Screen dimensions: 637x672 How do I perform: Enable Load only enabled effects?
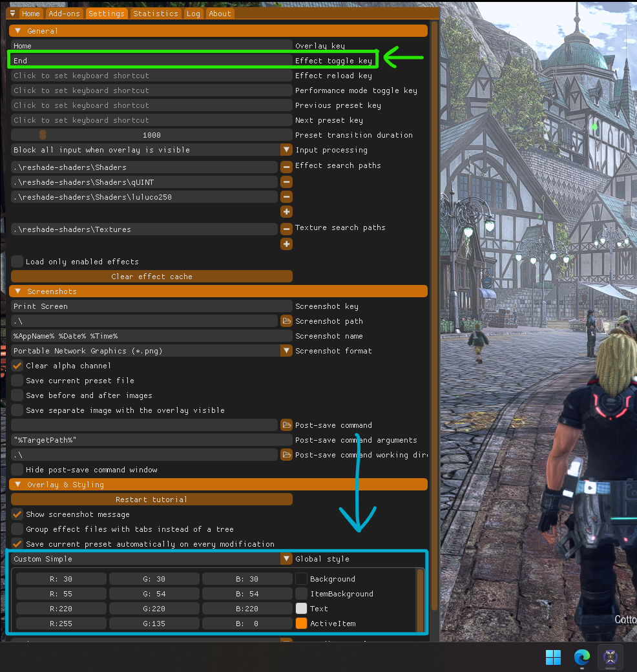pyautogui.click(x=17, y=262)
